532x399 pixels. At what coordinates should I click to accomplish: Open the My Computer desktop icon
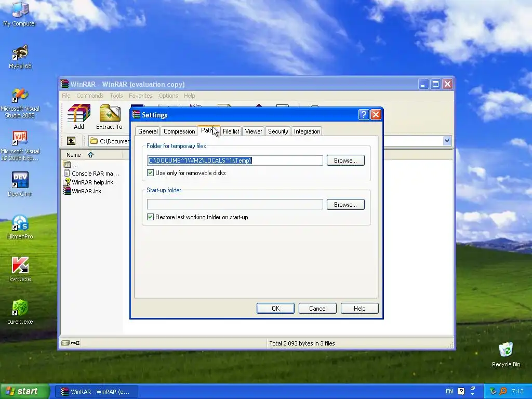point(20,14)
